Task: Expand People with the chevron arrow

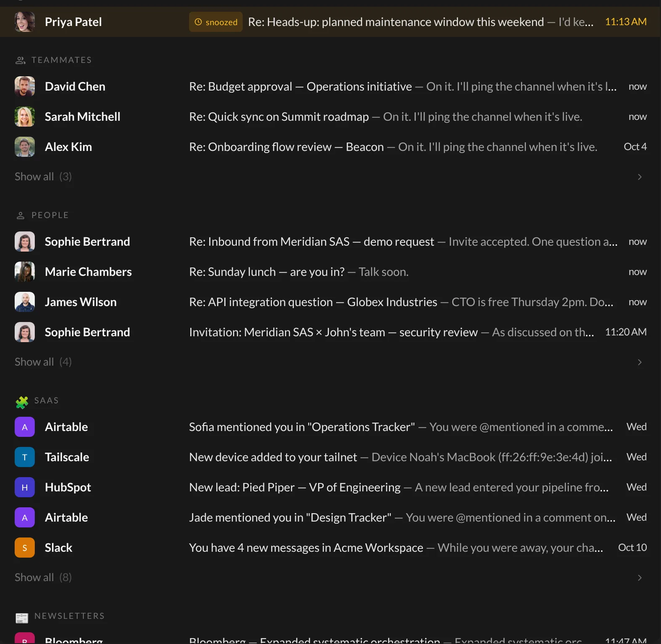Action: tap(640, 362)
